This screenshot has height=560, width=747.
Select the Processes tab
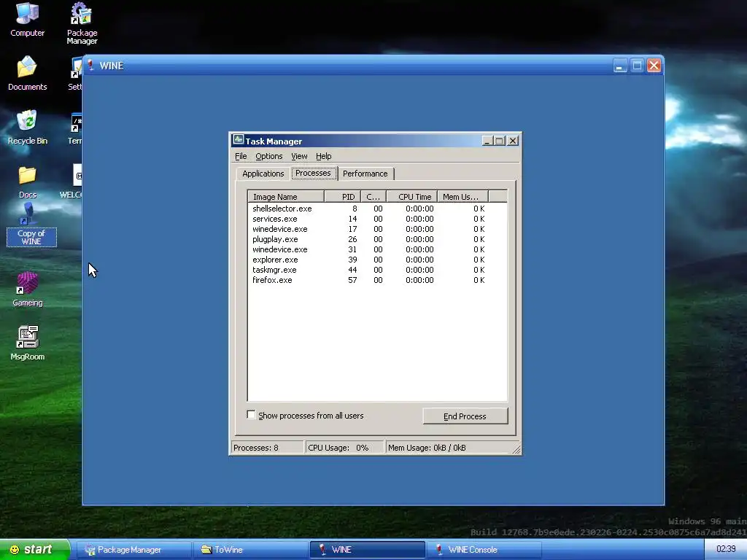pos(314,173)
